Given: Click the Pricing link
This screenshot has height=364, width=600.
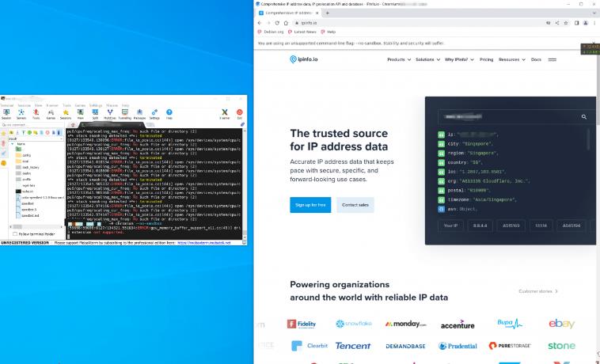Looking at the screenshot, I should pos(486,59).
